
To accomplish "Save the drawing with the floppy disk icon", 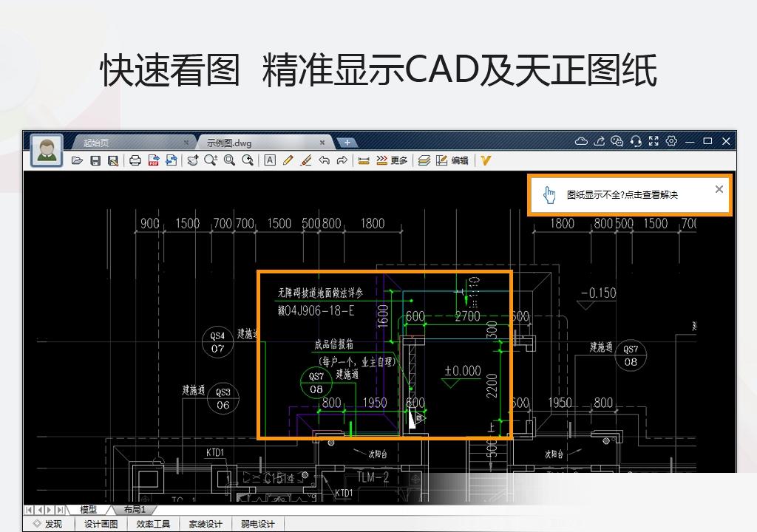I will (x=95, y=160).
